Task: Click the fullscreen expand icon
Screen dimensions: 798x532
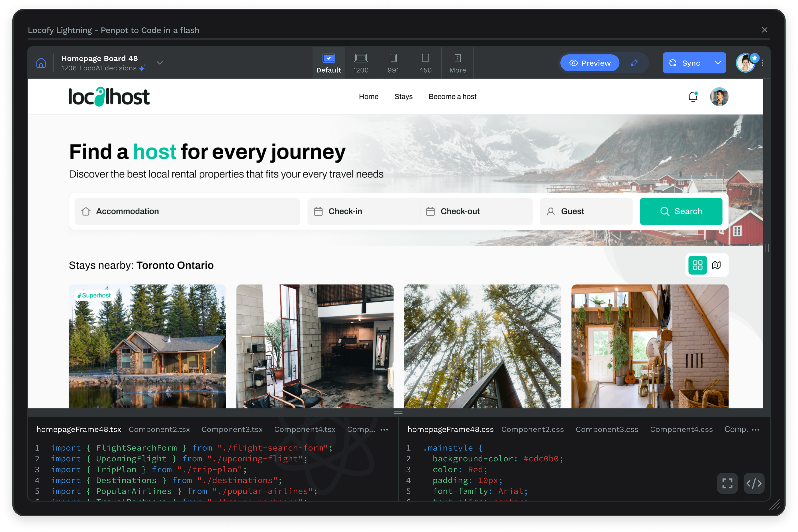Action: (x=727, y=484)
